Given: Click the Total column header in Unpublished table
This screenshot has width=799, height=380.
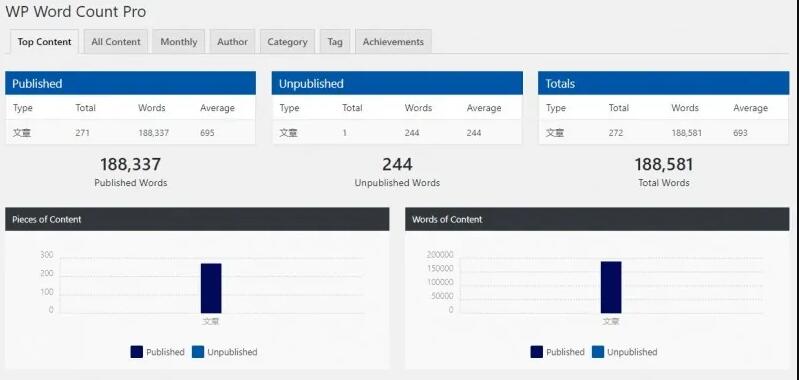Looking at the screenshot, I should coord(352,108).
